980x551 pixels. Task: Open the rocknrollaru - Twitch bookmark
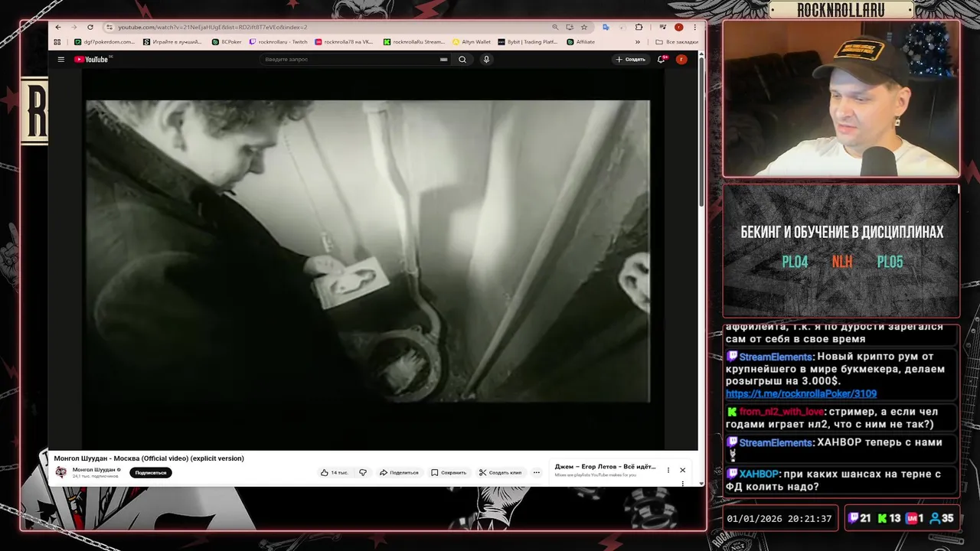pos(279,42)
